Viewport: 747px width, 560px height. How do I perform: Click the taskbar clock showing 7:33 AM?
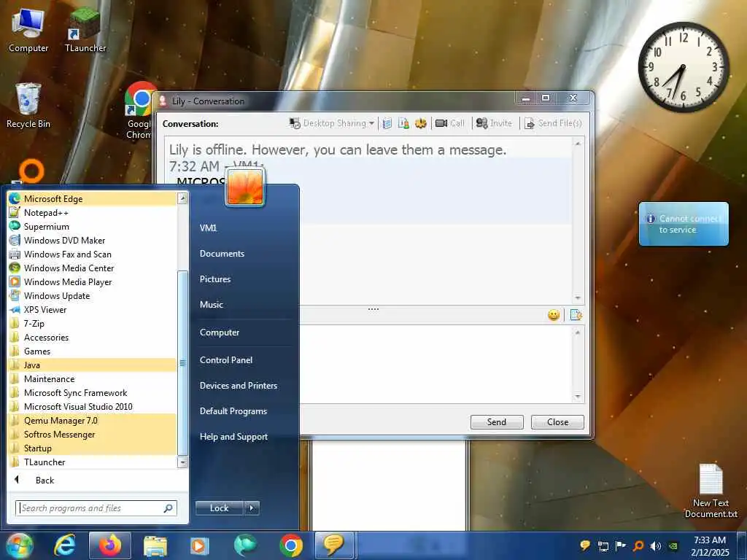click(710, 545)
